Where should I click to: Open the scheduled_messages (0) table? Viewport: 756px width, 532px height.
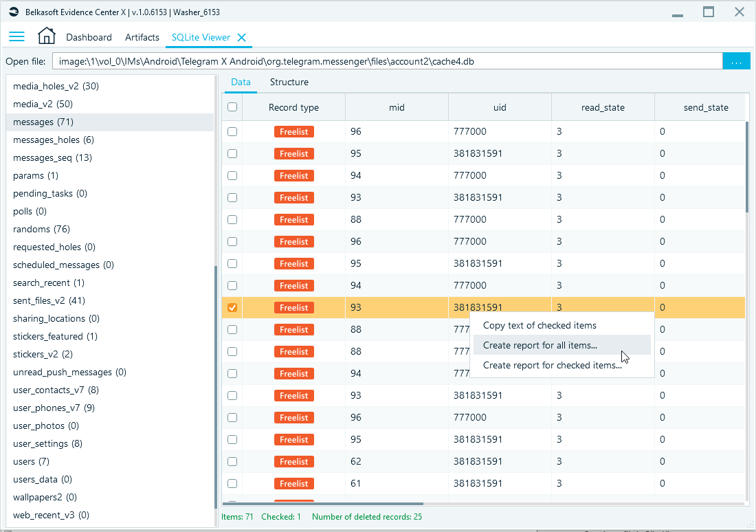click(x=109, y=265)
